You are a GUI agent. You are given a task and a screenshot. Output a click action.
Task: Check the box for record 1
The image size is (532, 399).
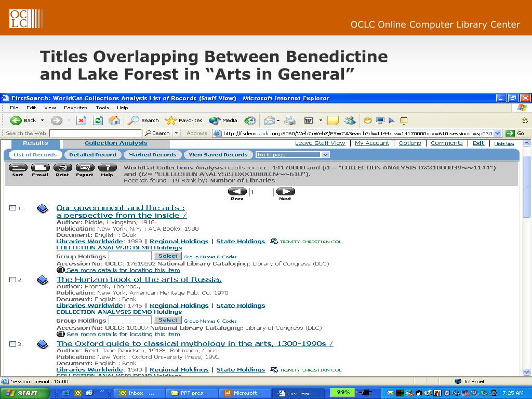point(12,208)
